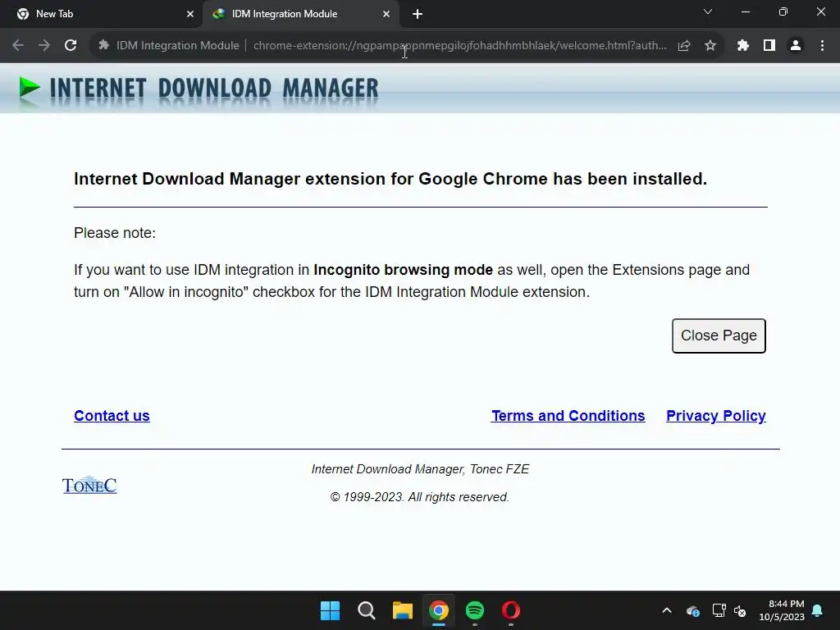Toggle the Chrome side panel
Viewport: 840px width, 630px height.
pos(769,46)
